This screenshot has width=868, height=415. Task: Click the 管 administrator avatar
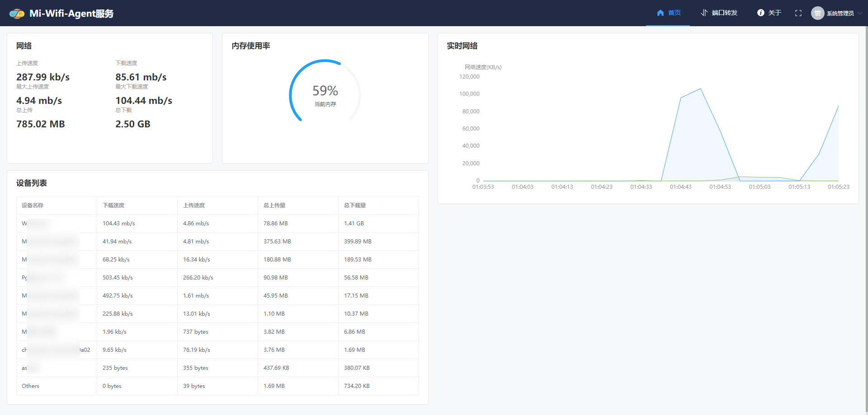coord(817,13)
